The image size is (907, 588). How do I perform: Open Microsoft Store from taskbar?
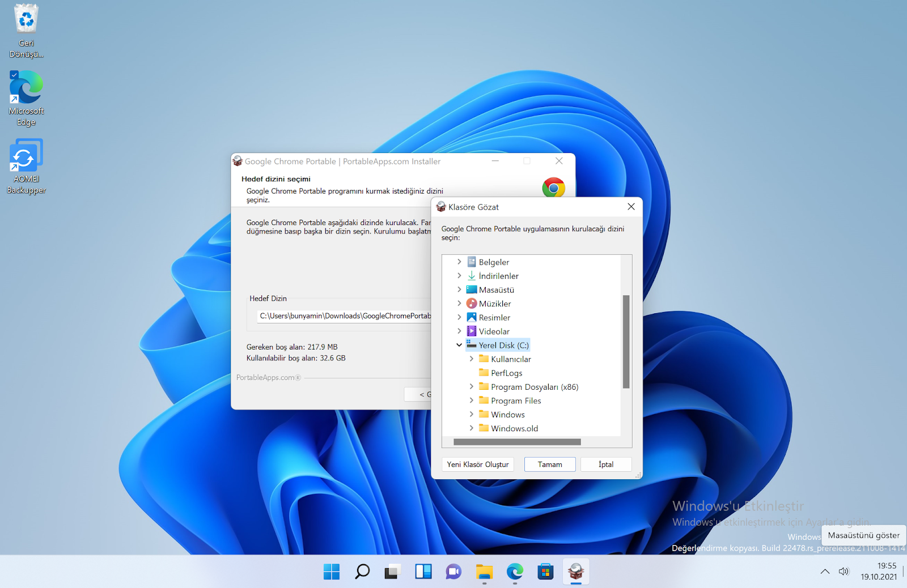tap(545, 572)
